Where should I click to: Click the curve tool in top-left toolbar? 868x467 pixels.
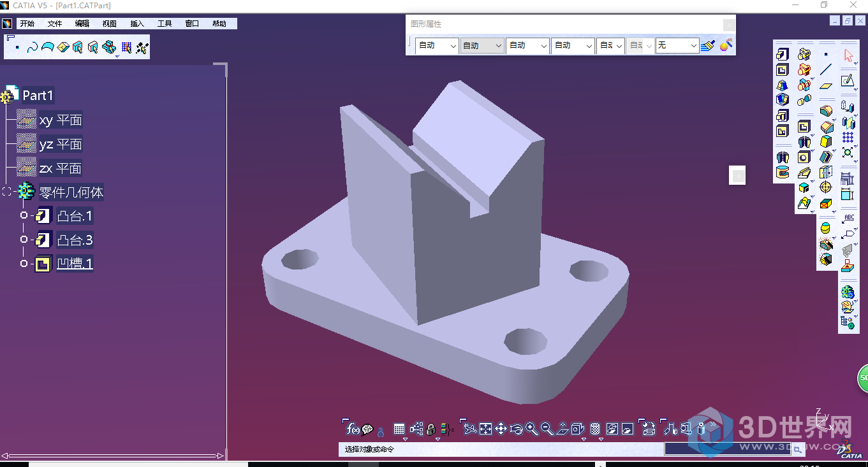32,48
